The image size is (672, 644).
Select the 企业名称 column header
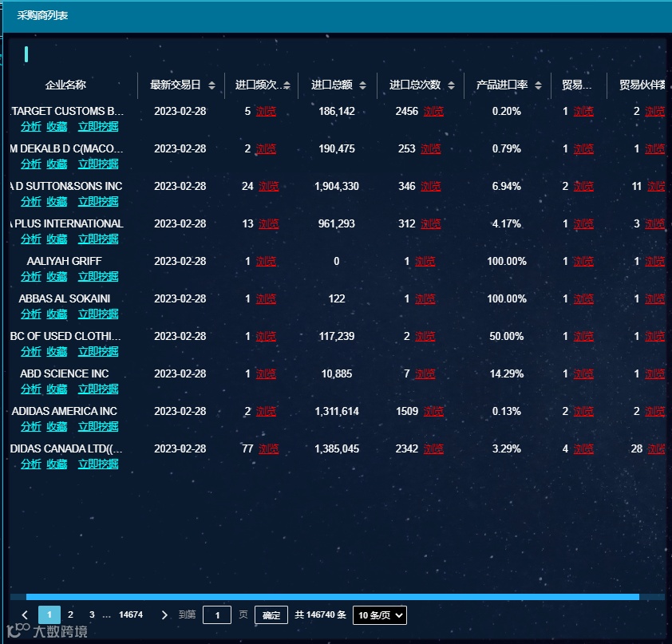(x=65, y=85)
